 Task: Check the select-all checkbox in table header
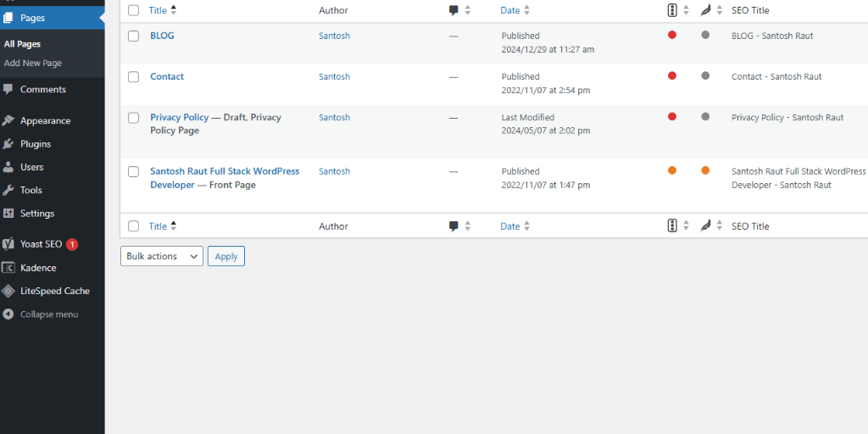click(x=133, y=10)
